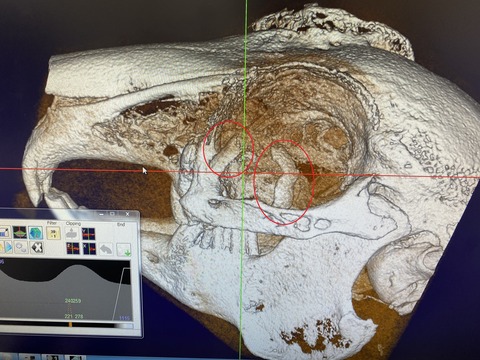
Task: Minimize the histogram tool window
Action: pyautogui.click(x=101, y=214)
